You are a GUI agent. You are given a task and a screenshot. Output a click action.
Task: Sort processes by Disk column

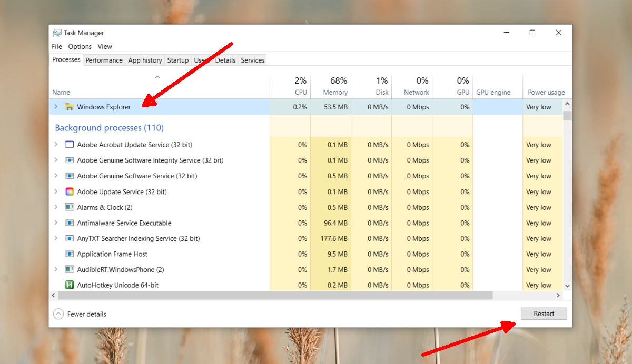click(371, 86)
